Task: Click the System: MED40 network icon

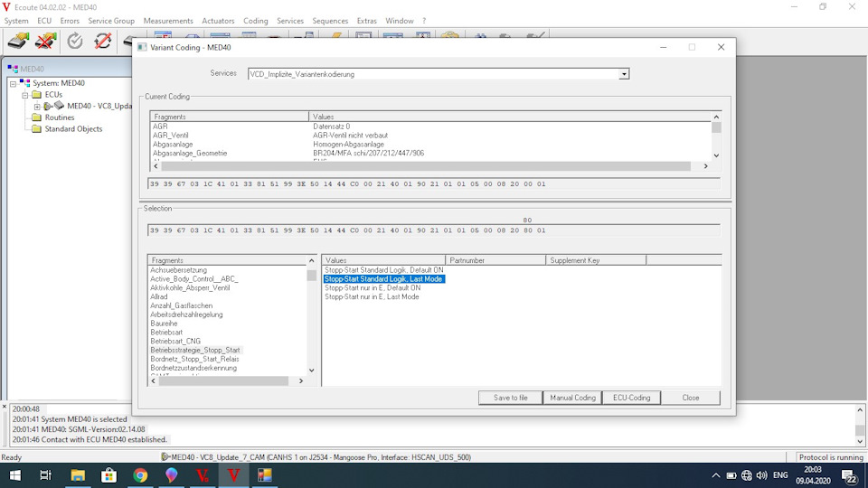Action: pos(25,83)
